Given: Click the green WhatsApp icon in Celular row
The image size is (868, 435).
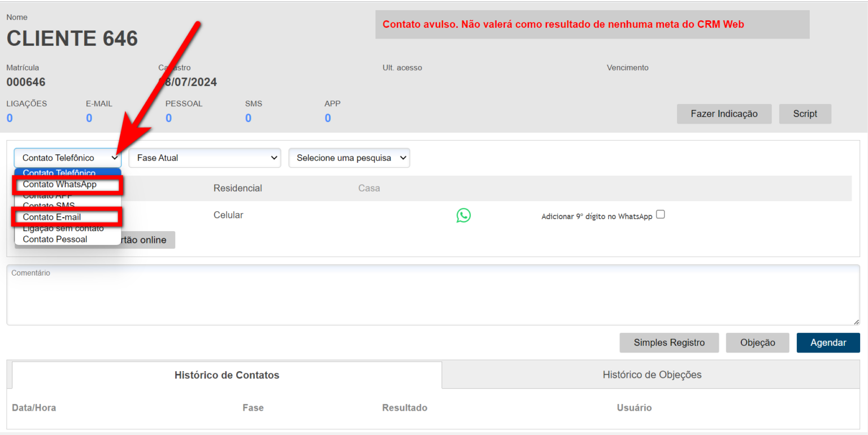Looking at the screenshot, I should [x=463, y=215].
